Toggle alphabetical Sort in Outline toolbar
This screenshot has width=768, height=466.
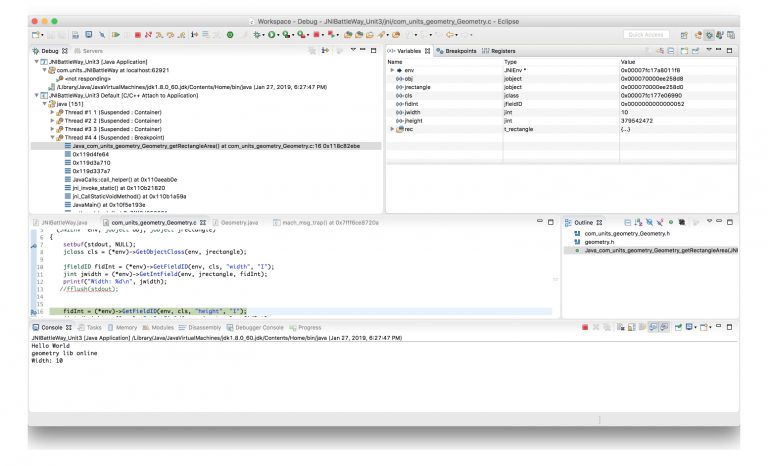click(638, 222)
